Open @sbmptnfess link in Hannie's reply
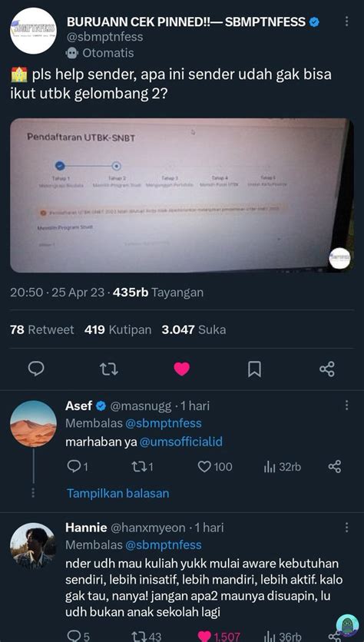Viewport: 364px width, 642px height. coord(163,545)
